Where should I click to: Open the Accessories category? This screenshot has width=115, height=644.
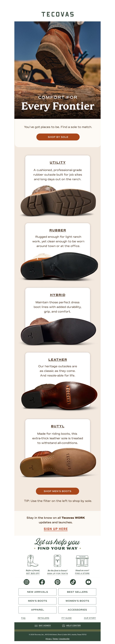(x=77, y=610)
